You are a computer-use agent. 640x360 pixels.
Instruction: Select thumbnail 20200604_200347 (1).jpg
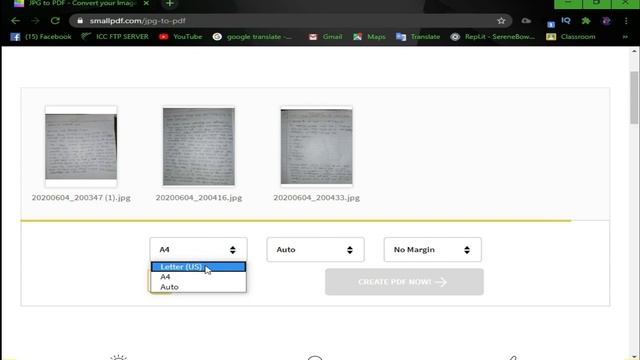pyautogui.click(x=81, y=146)
